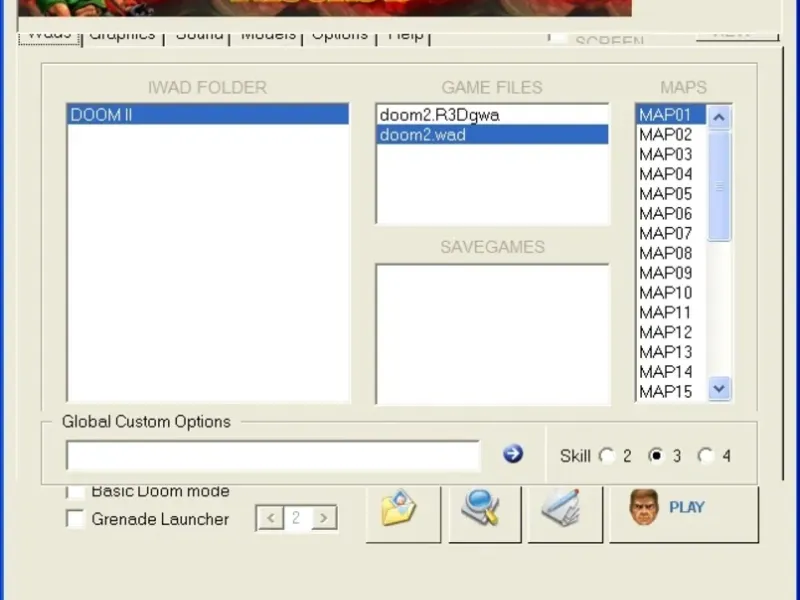Click the maps list scrollbar thumb
The width and height of the screenshot is (800, 600).
[719, 186]
